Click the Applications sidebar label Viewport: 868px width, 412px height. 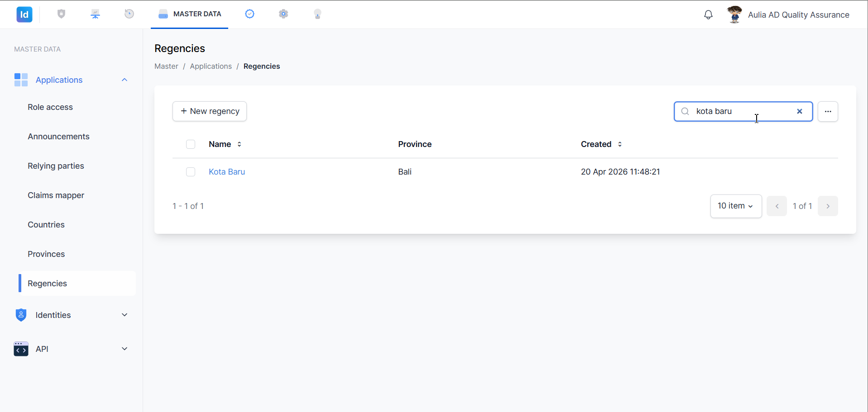tap(59, 80)
